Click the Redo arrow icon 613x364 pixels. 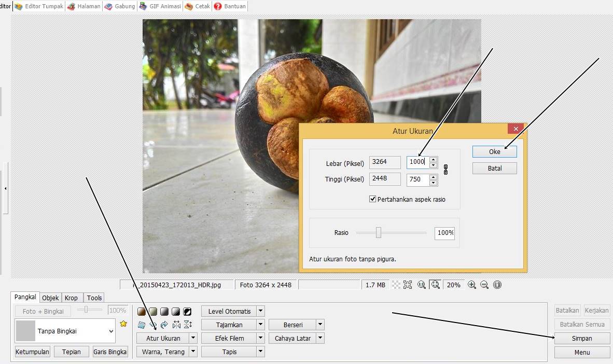[163, 324]
